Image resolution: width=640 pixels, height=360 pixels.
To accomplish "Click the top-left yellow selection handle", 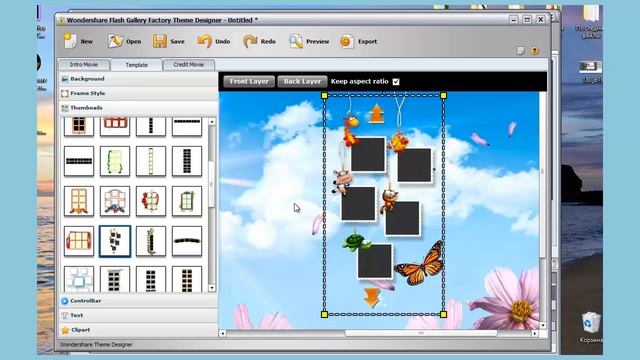I will click(324, 96).
